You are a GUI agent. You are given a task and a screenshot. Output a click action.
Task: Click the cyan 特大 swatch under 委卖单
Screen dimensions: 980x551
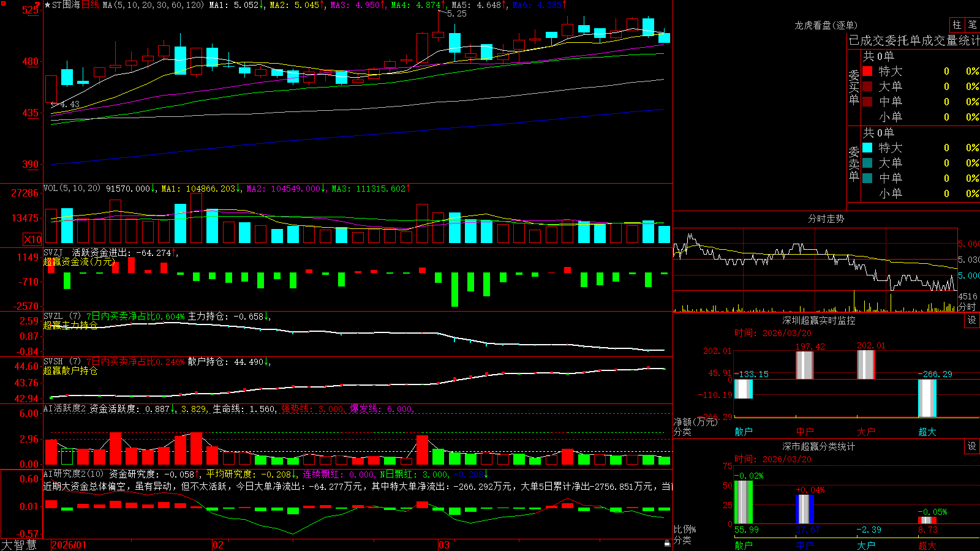click(867, 148)
